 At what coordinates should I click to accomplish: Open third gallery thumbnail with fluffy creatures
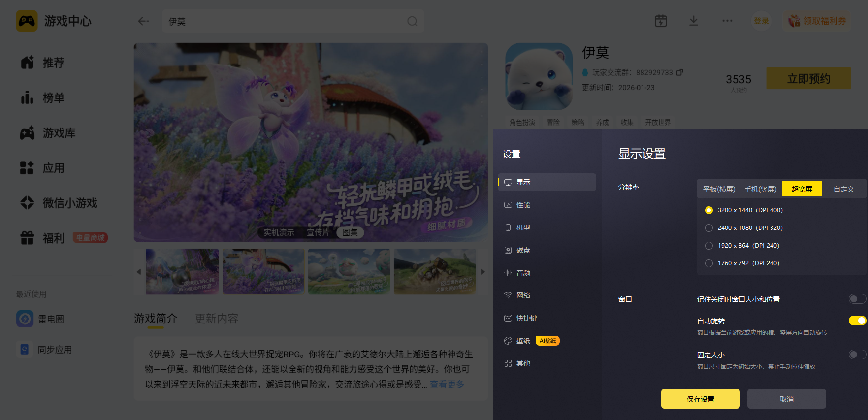(x=349, y=272)
